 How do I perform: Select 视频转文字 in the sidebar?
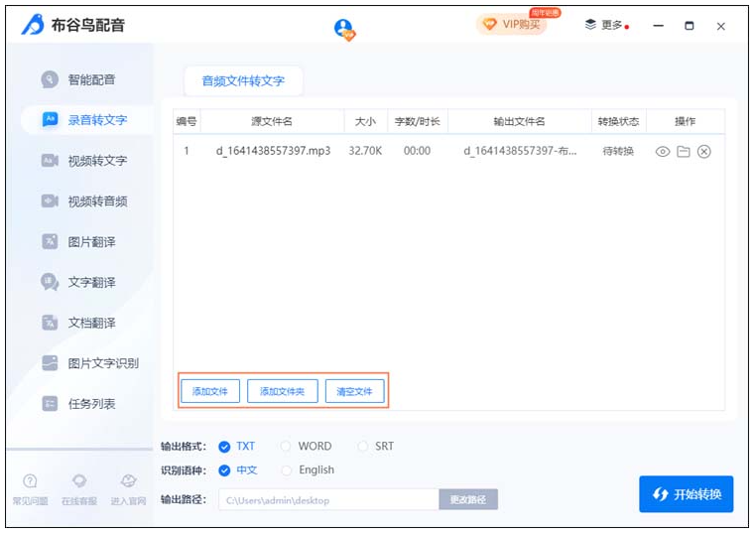[x=96, y=161]
